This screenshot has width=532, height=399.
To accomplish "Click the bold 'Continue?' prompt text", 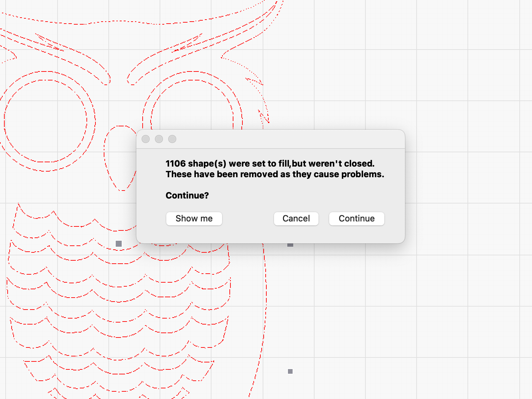I will tap(187, 196).
